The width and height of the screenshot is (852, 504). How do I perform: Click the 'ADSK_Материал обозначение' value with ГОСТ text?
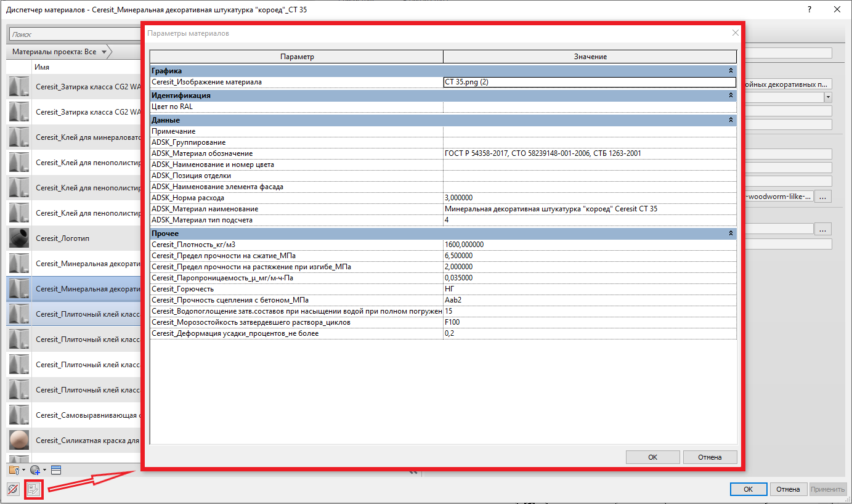tap(590, 153)
